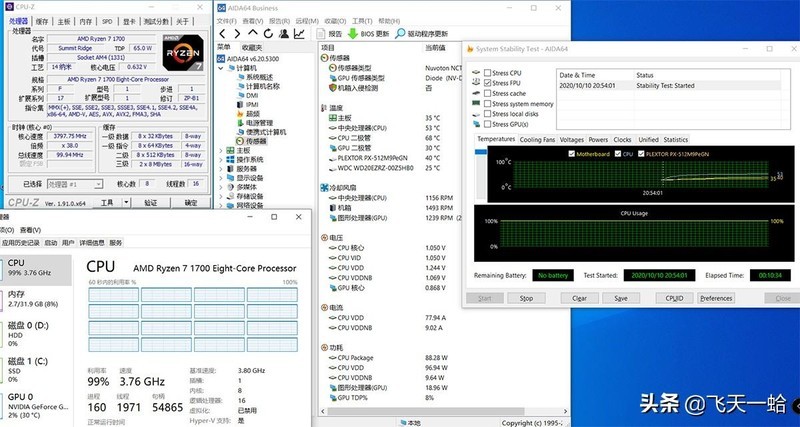Select 便携式计算机 in AIDA64 tree

tap(261, 132)
